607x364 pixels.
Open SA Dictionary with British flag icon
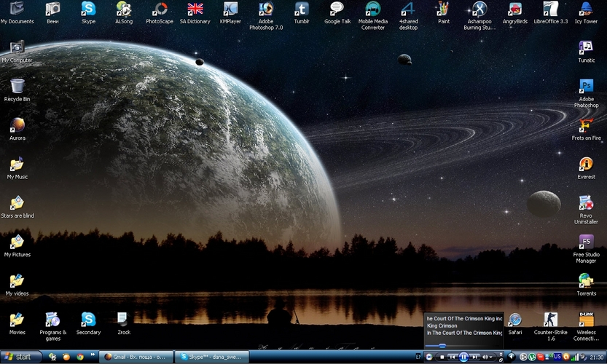195,13
